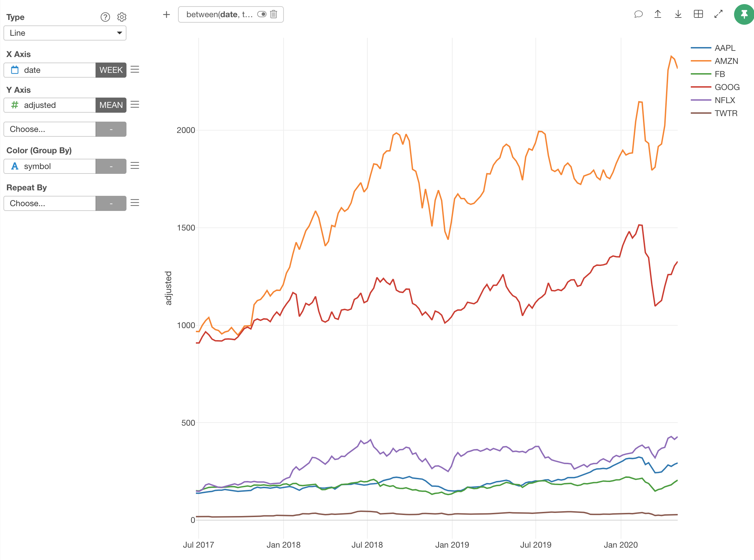Click the numeric hash icon beside adjusted

(15, 105)
